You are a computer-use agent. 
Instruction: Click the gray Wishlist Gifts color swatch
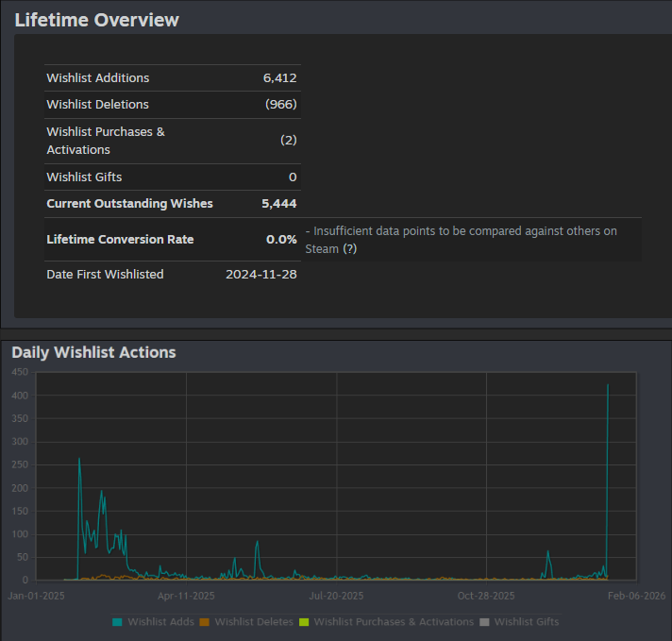click(x=484, y=622)
